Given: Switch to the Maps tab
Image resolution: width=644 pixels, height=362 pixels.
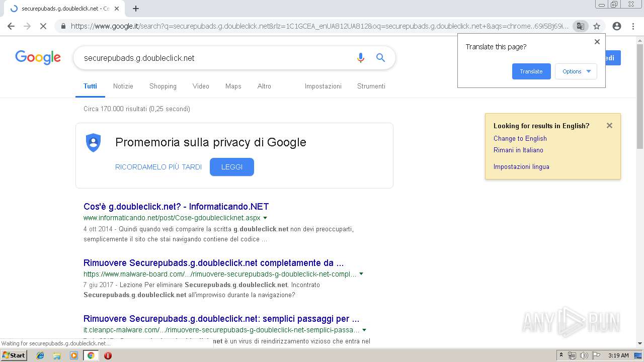Looking at the screenshot, I should (x=233, y=86).
